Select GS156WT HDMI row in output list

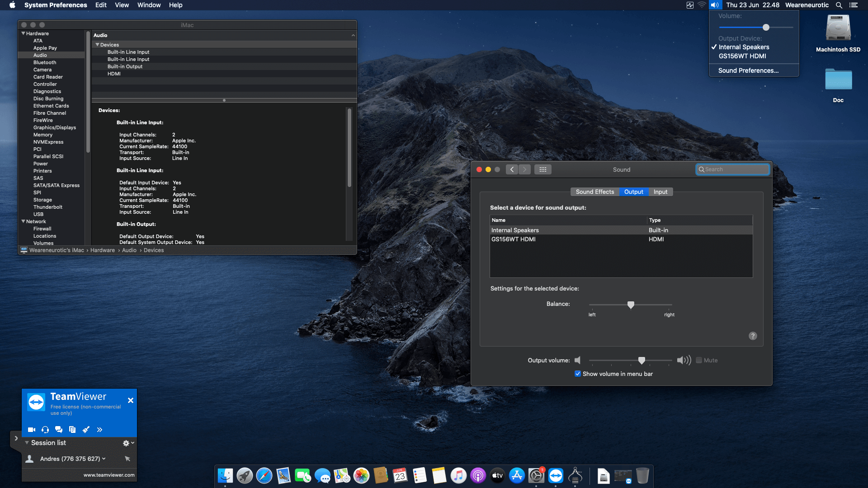coord(621,239)
